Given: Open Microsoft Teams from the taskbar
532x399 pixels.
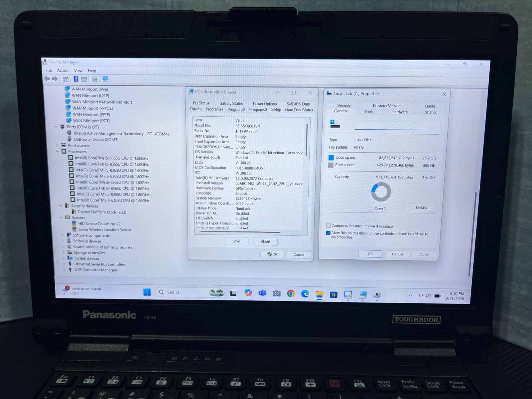Looking at the screenshot, I should 262,293.
